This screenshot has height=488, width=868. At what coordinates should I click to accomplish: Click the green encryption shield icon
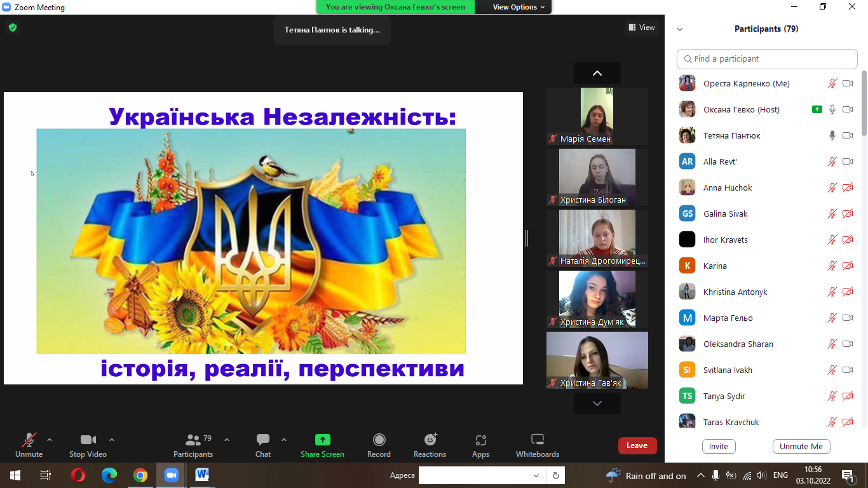(x=13, y=28)
